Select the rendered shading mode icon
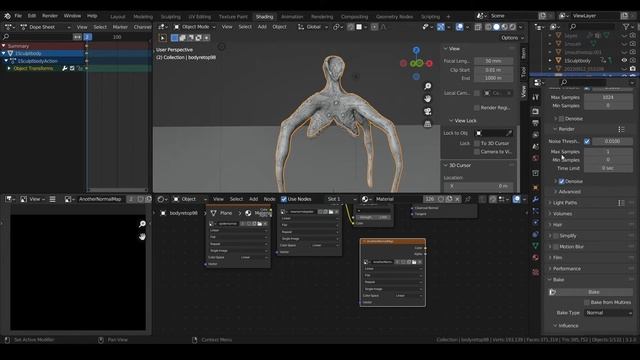The width and height of the screenshot is (640, 360). (x=513, y=27)
